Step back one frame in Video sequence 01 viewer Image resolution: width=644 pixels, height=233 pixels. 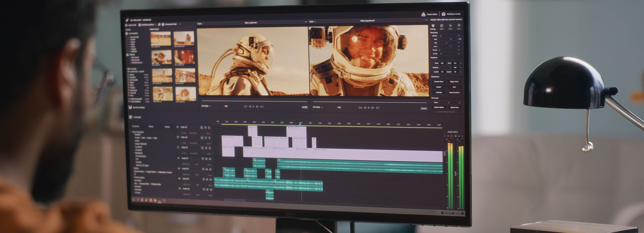tap(365, 108)
